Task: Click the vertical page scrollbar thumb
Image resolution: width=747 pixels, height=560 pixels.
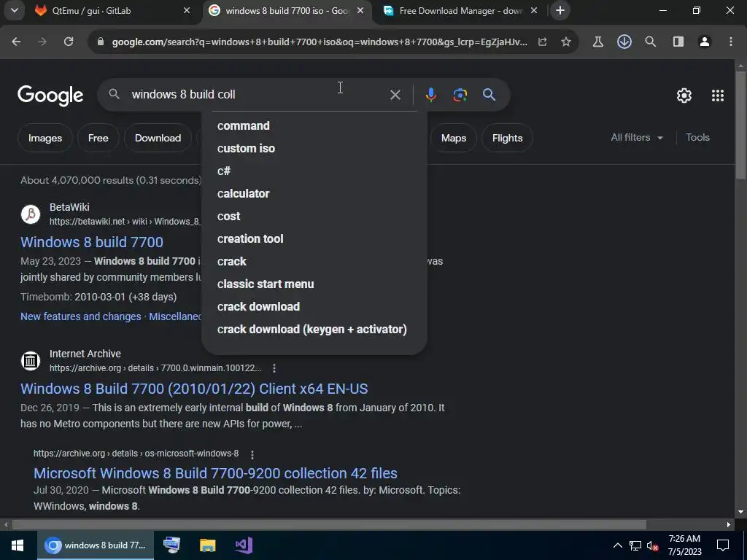Action: (740, 125)
